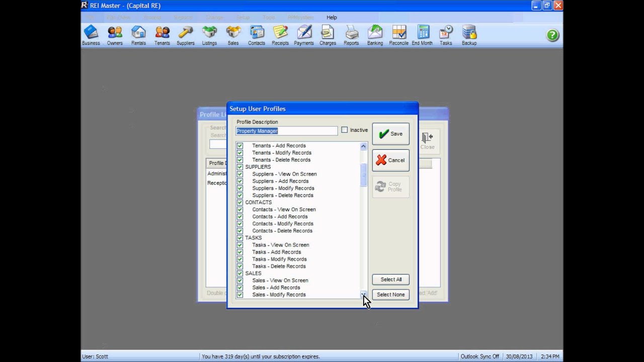Screen dimensions: 644x362
Task: Uncheck Sales - Modify Records permission
Action: (x=240, y=295)
